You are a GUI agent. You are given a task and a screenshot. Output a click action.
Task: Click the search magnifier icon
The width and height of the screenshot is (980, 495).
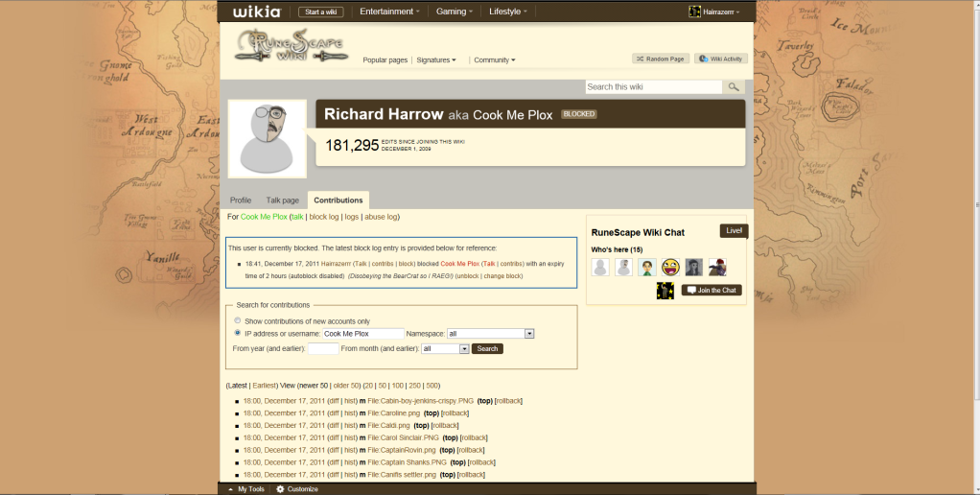point(734,87)
